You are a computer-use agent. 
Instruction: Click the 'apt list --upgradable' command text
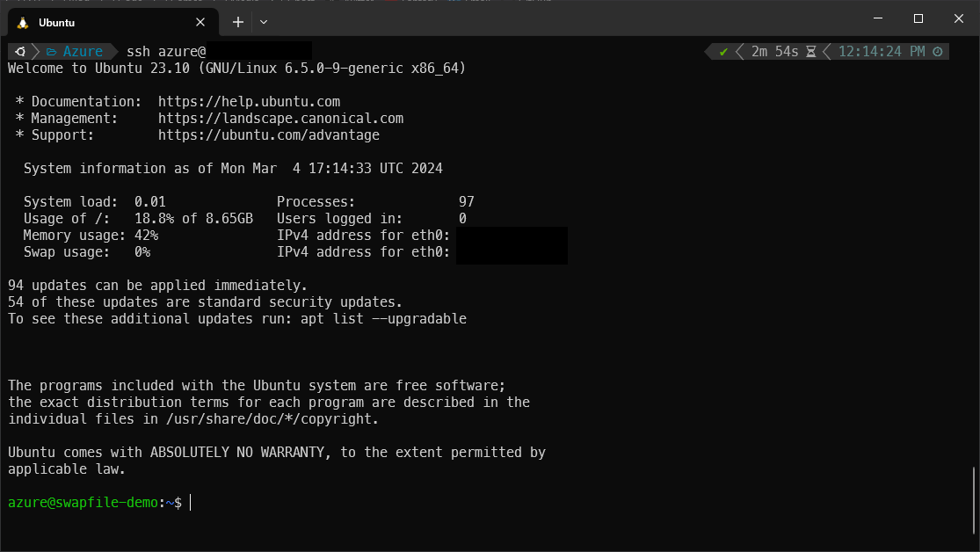coord(384,319)
